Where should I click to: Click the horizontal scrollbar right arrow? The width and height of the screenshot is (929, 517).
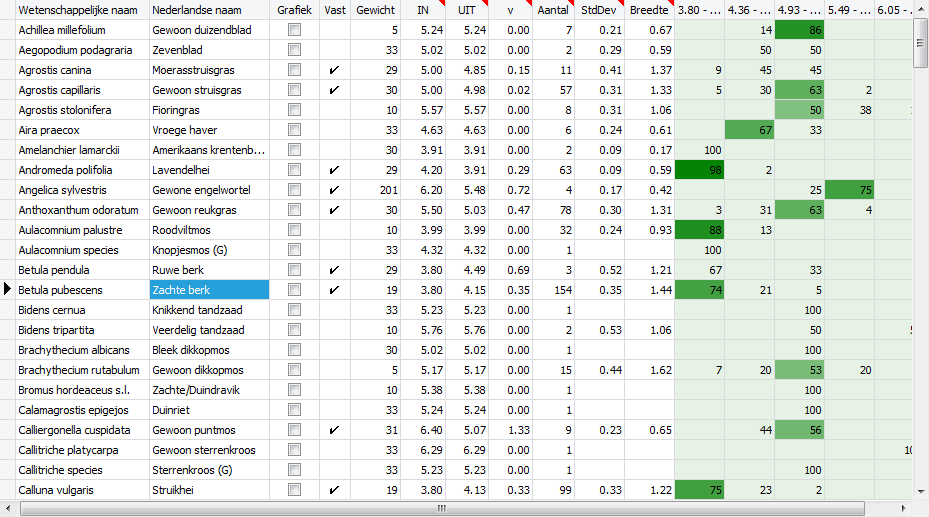(x=904, y=509)
